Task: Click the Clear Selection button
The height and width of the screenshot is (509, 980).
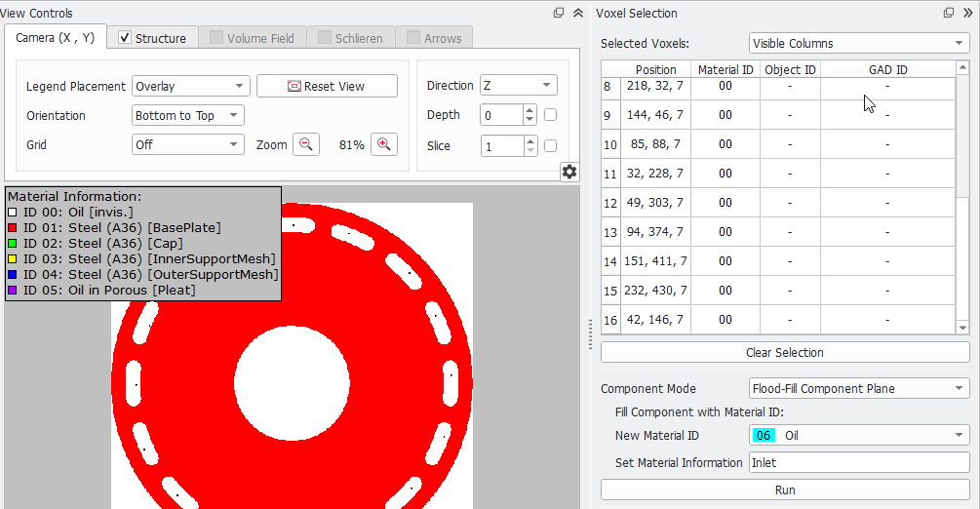Action: tap(785, 352)
